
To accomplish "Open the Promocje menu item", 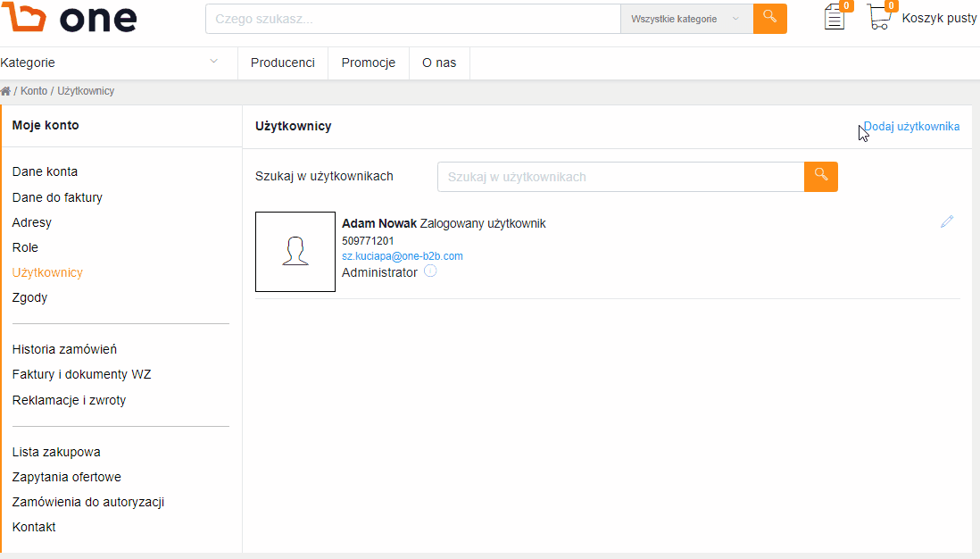I will [x=368, y=63].
